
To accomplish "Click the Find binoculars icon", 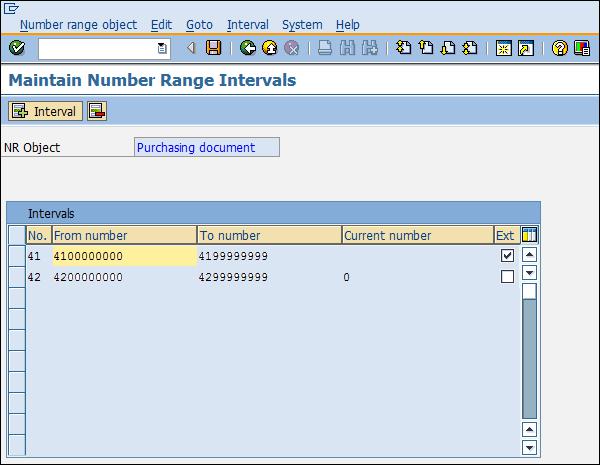I will [x=347, y=48].
